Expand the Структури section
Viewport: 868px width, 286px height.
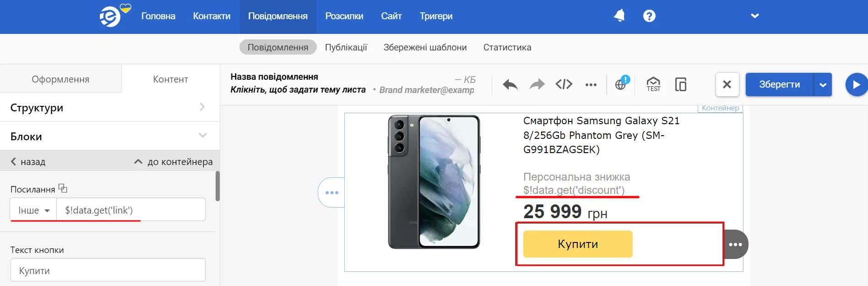(110, 107)
